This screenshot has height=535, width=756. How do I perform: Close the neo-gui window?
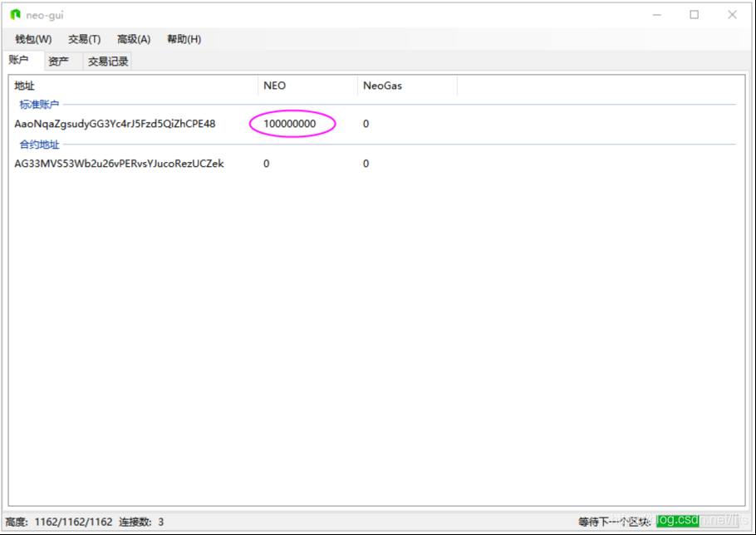[x=733, y=15]
